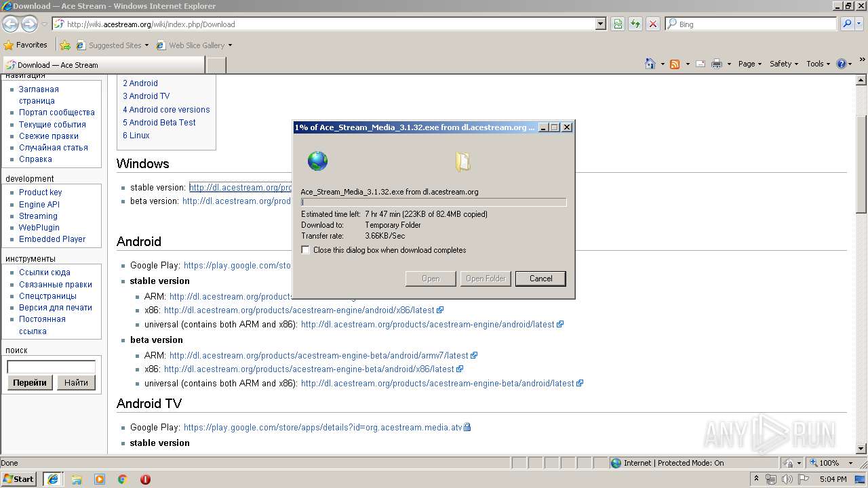Image resolution: width=868 pixels, height=488 pixels.
Task: Click the Read Mail envelope icon
Action: pyautogui.click(x=701, y=64)
